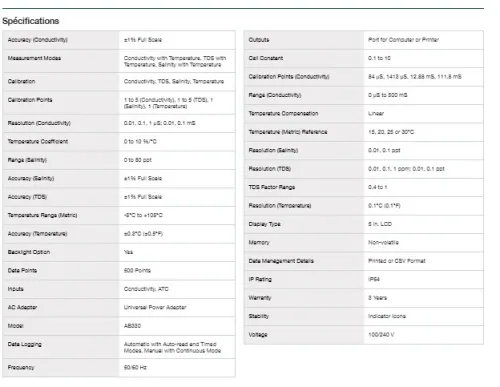Click the value "84 µS, 1413 µS, 12.88 mS, 111.8 mS"
The height and width of the screenshot is (387, 500).
(x=415, y=77)
